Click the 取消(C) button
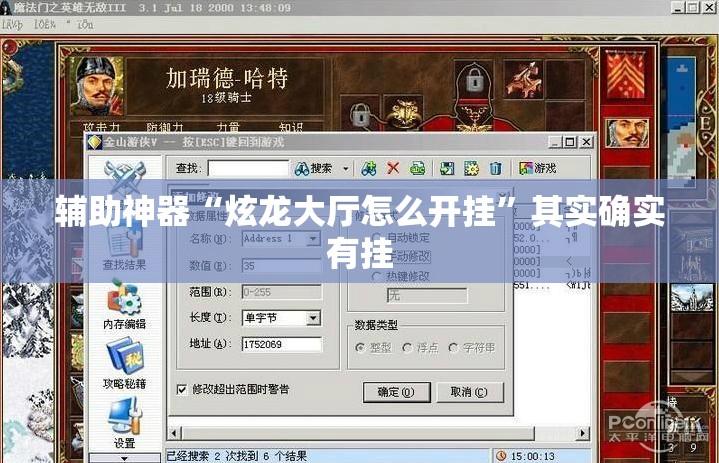This screenshot has width=719, height=463. [470, 392]
